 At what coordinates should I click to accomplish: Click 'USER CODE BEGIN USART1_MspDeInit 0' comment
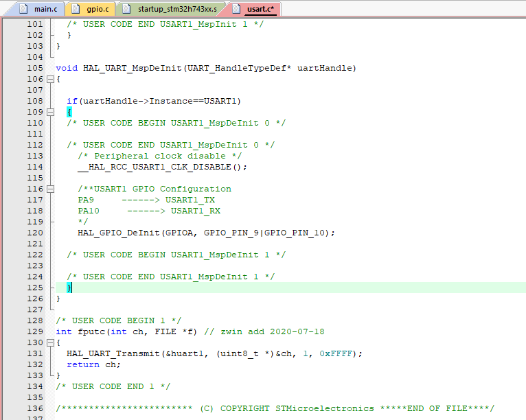[176, 123]
